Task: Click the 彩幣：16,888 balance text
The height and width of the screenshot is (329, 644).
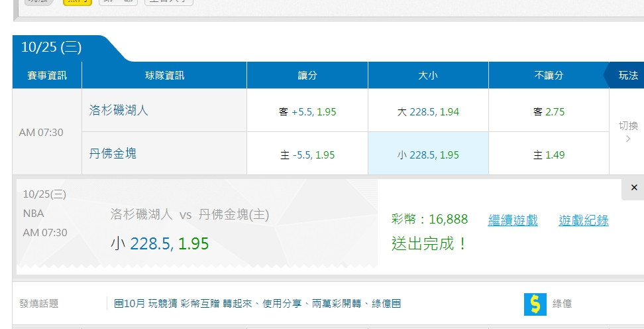Action: (x=429, y=219)
